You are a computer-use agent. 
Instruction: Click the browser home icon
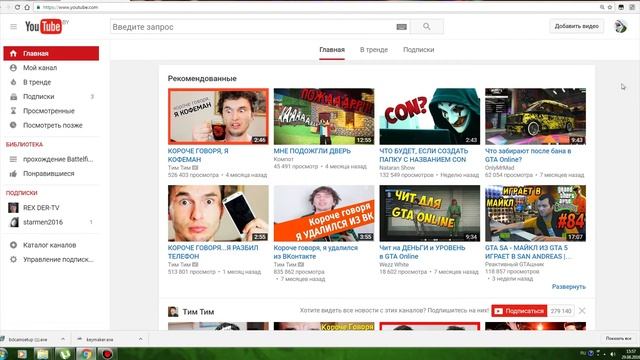[x=27, y=7]
